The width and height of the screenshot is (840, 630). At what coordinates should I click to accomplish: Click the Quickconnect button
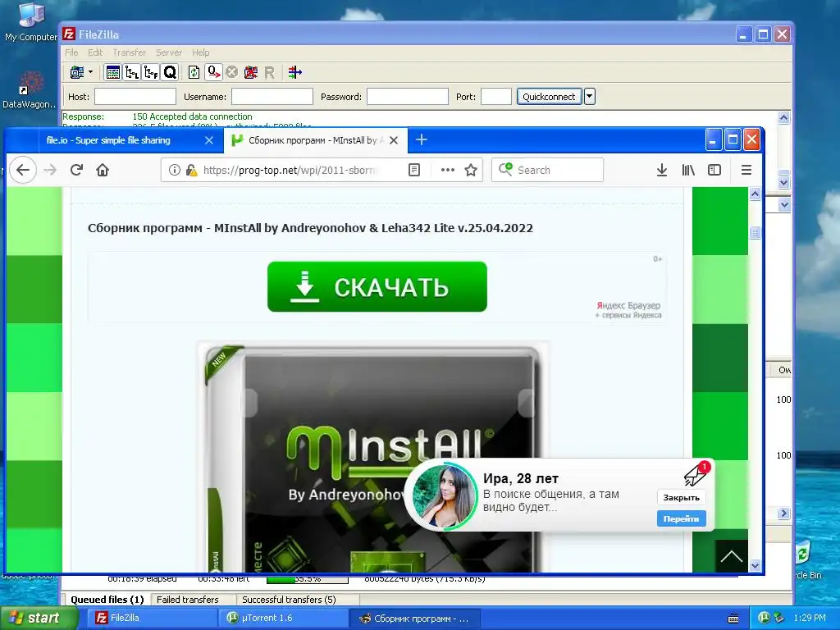tap(549, 97)
